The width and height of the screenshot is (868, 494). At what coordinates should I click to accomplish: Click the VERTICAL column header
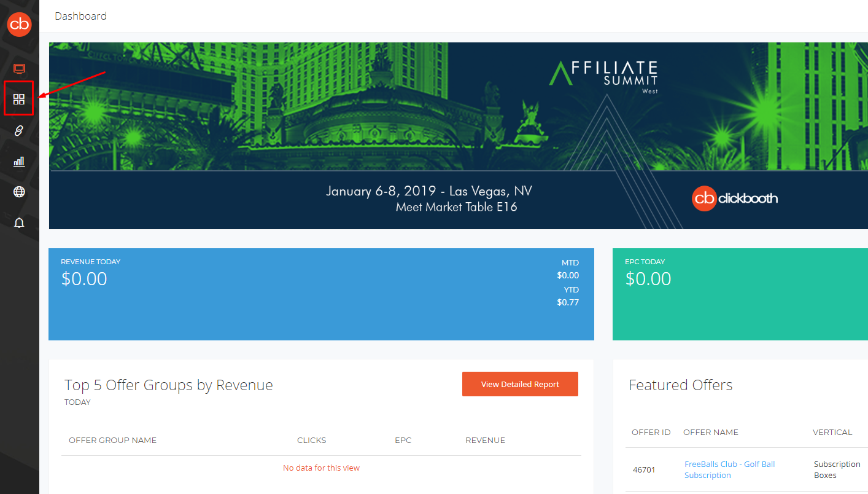832,432
